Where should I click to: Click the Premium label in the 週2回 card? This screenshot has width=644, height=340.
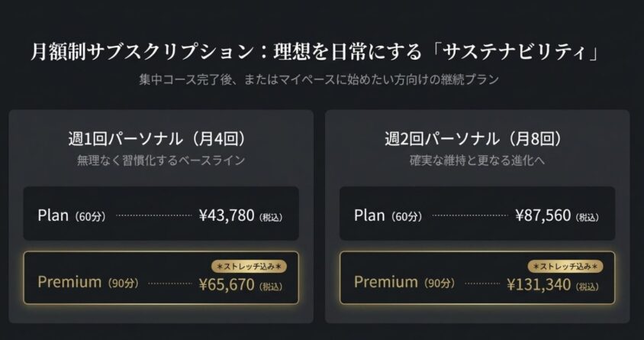click(x=386, y=282)
